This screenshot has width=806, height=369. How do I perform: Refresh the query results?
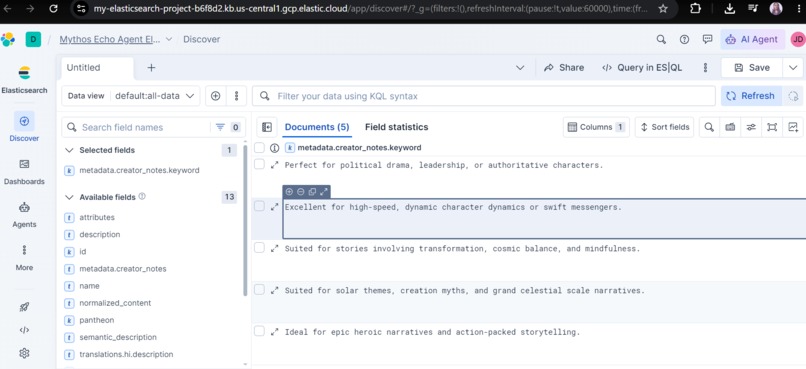[x=751, y=96]
